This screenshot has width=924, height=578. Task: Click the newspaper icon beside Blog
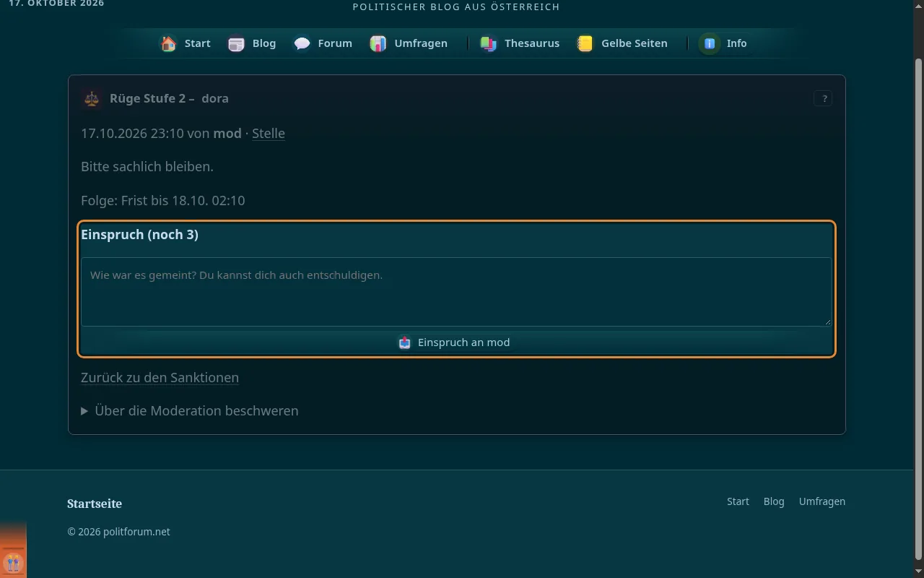coord(236,43)
